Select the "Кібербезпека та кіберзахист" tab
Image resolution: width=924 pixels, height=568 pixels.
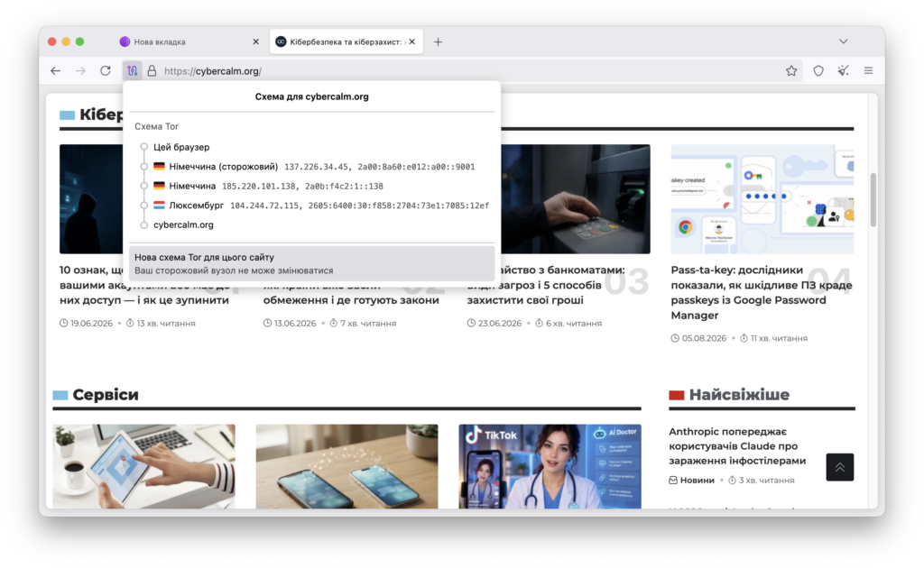pyautogui.click(x=346, y=41)
